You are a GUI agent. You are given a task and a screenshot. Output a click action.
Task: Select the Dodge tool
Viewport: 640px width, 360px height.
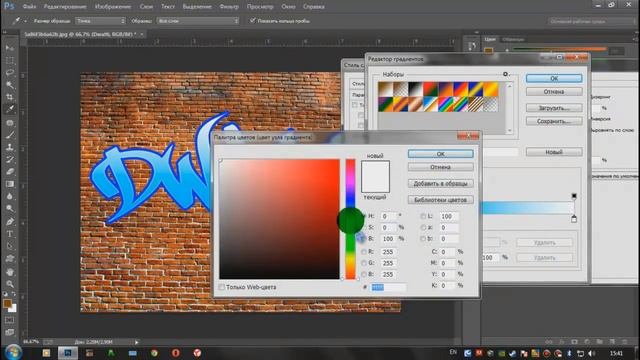point(10,209)
